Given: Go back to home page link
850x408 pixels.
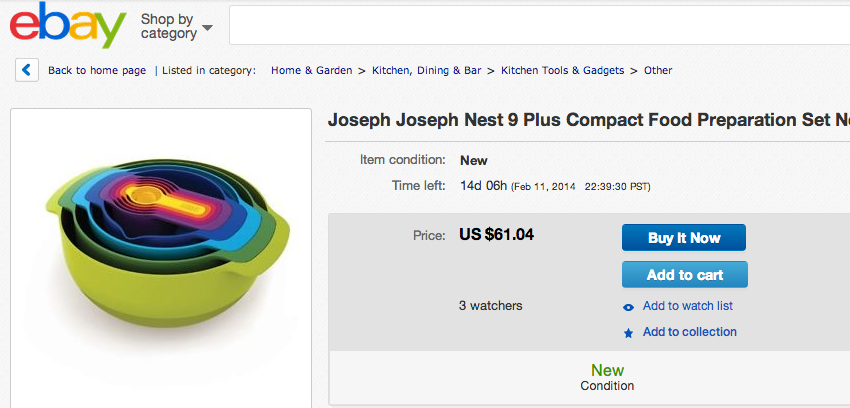Looking at the screenshot, I should pyautogui.click(x=97, y=70).
